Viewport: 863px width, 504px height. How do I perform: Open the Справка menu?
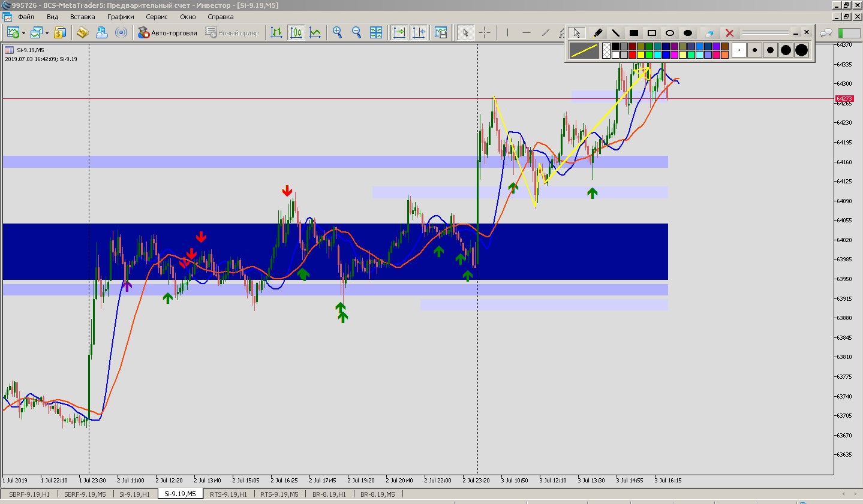pyautogui.click(x=220, y=17)
